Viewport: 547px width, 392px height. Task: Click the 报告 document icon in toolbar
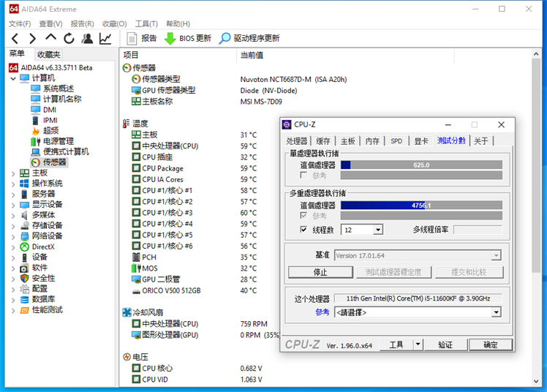click(x=132, y=38)
